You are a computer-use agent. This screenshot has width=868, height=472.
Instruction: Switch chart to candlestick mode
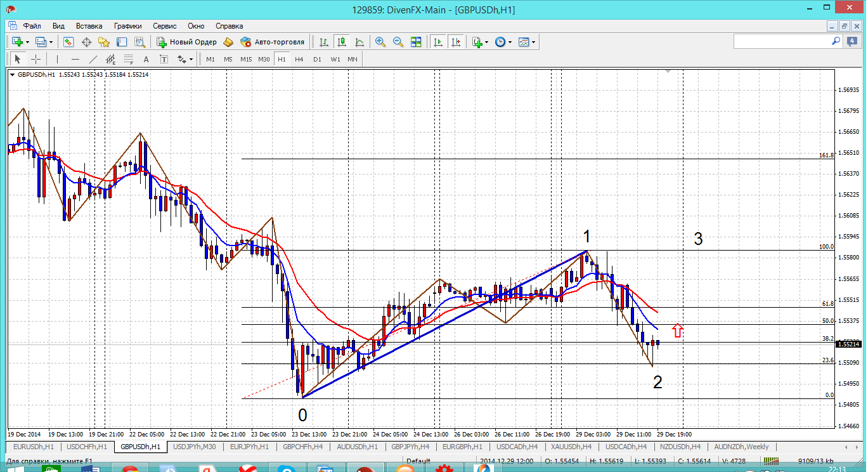[x=342, y=42]
